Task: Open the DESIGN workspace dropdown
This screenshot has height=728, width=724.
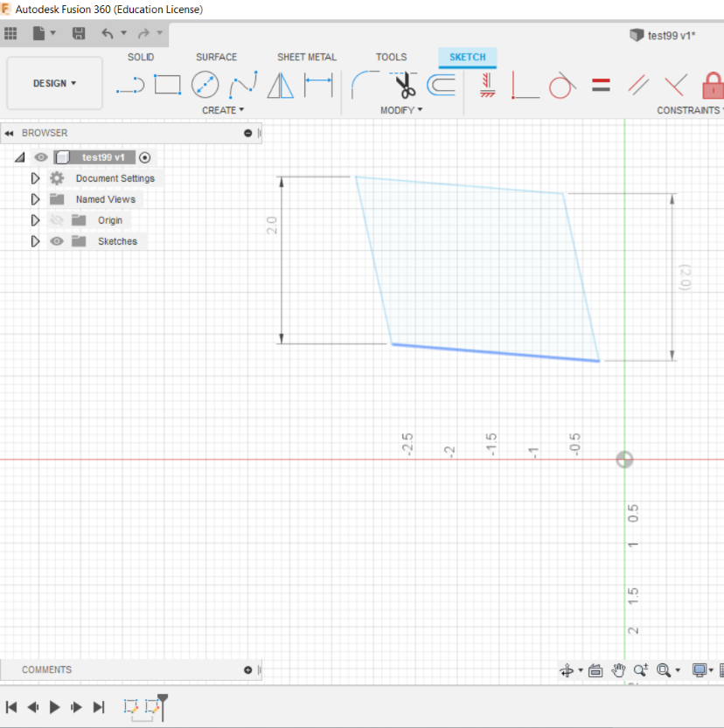Action: point(54,84)
